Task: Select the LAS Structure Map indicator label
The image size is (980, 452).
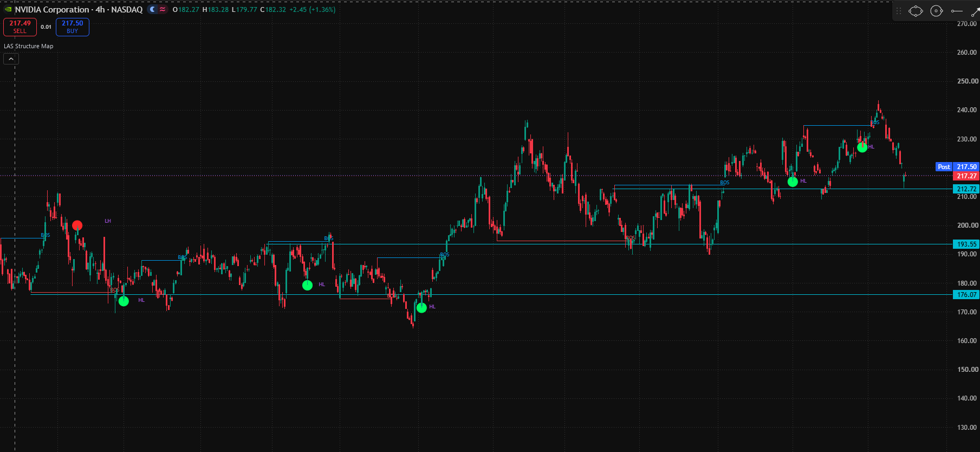Action: (x=29, y=46)
